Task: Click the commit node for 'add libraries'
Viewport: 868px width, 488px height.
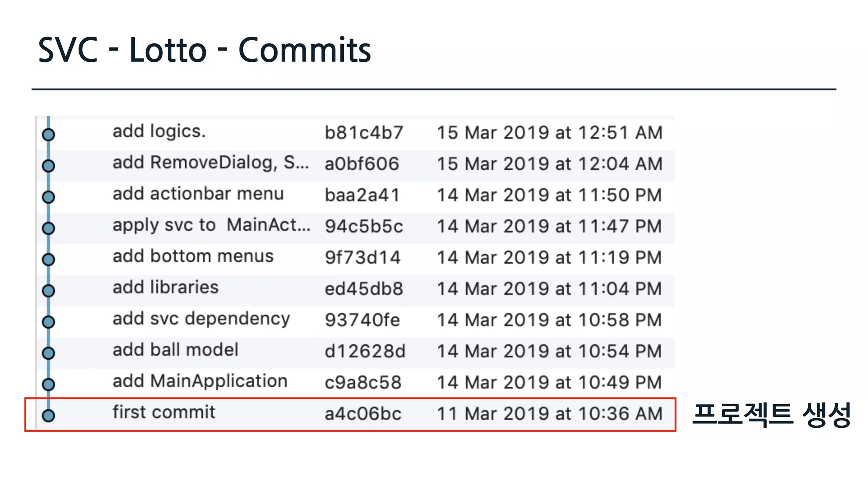Action: (48, 291)
